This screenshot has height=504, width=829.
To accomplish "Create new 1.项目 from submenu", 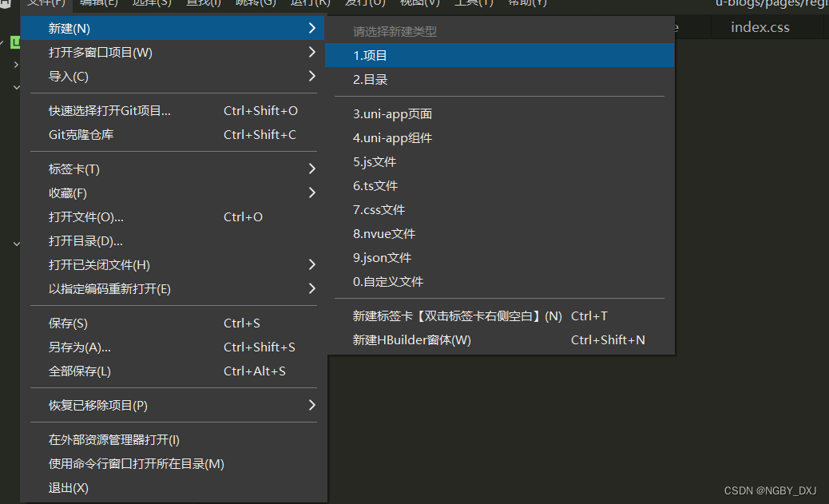I will pyautogui.click(x=500, y=56).
